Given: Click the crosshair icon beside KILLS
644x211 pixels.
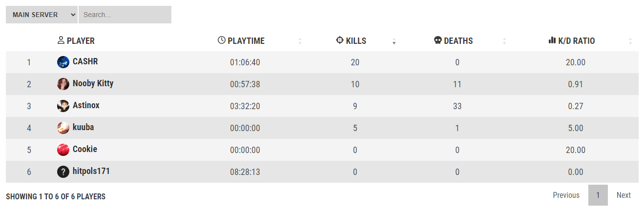Looking at the screenshot, I should tap(340, 40).
